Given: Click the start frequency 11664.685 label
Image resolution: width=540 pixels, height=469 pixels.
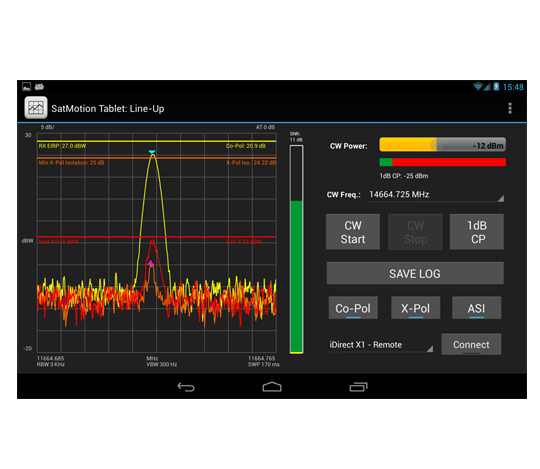Looking at the screenshot, I should click(x=50, y=358).
